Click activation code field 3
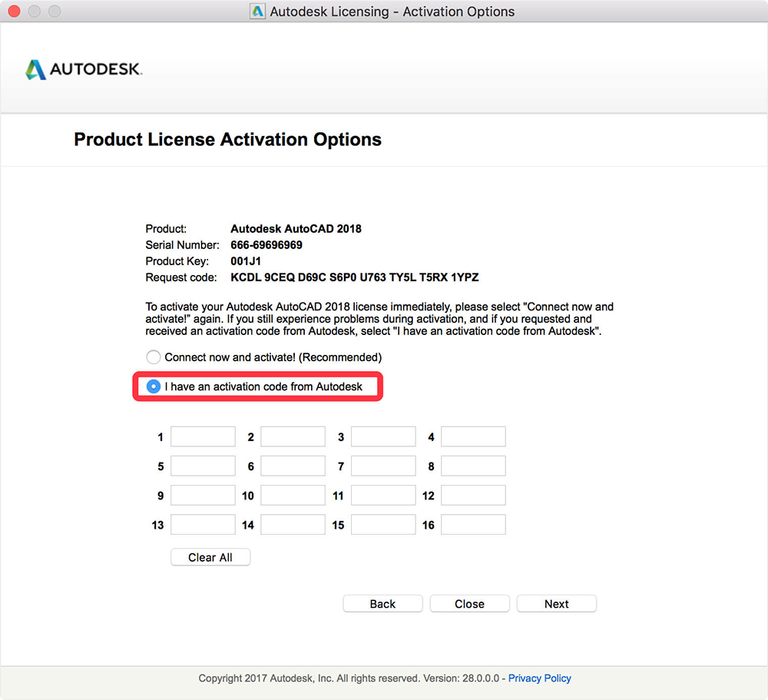The width and height of the screenshot is (768, 700). tap(383, 436)
